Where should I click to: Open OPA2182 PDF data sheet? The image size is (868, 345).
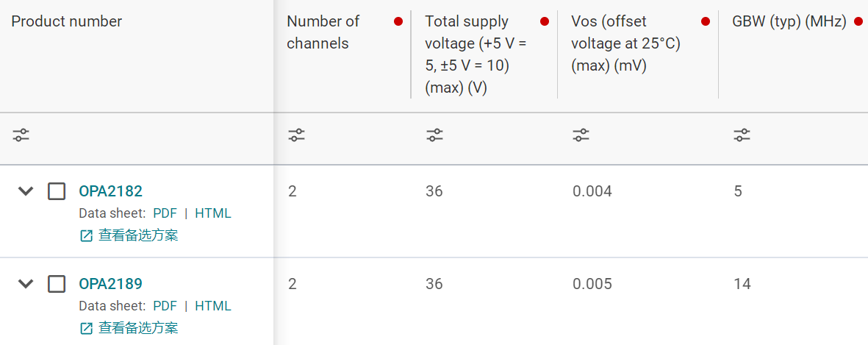point(165,213)
